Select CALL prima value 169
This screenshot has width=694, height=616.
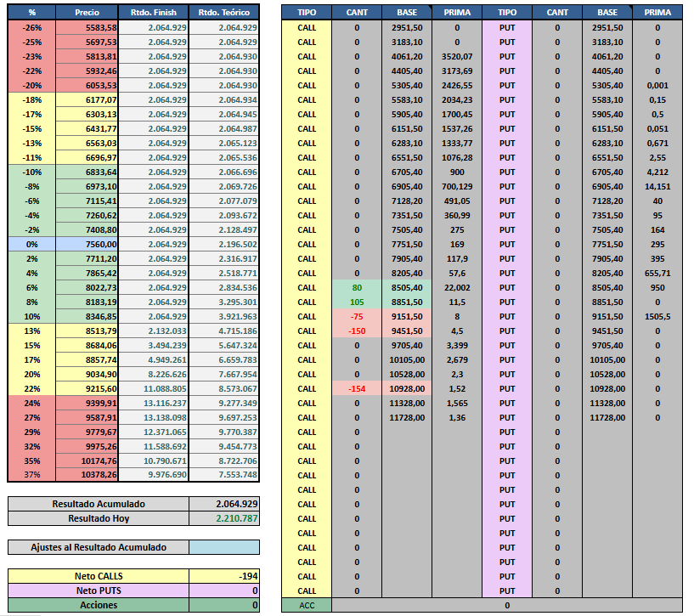[x=457, y=245]
